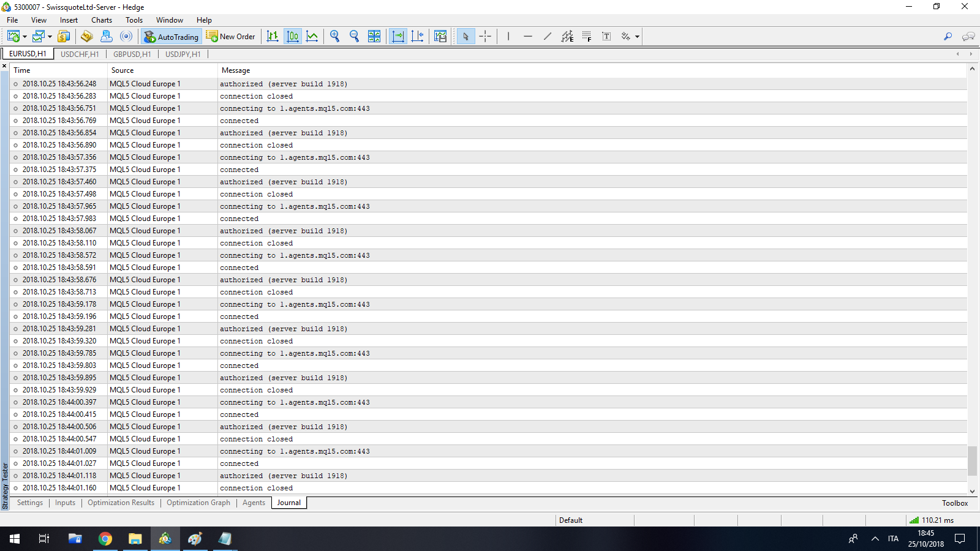Switch chart to line chart mode

coord(312,37)
